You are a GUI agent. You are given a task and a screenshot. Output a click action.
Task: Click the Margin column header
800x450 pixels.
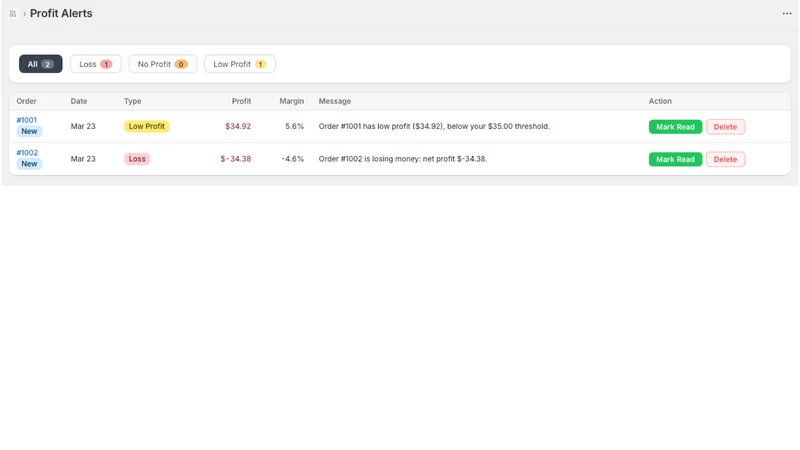coord(291,101)
